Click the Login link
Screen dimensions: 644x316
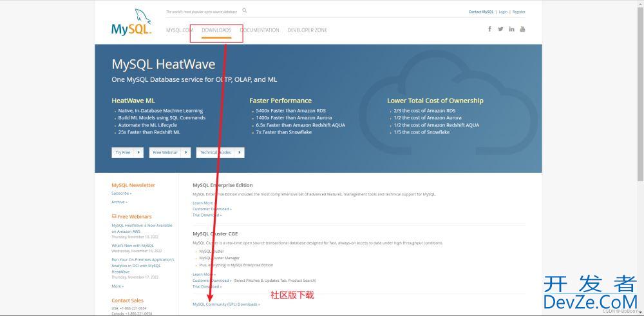click(503, 12)
